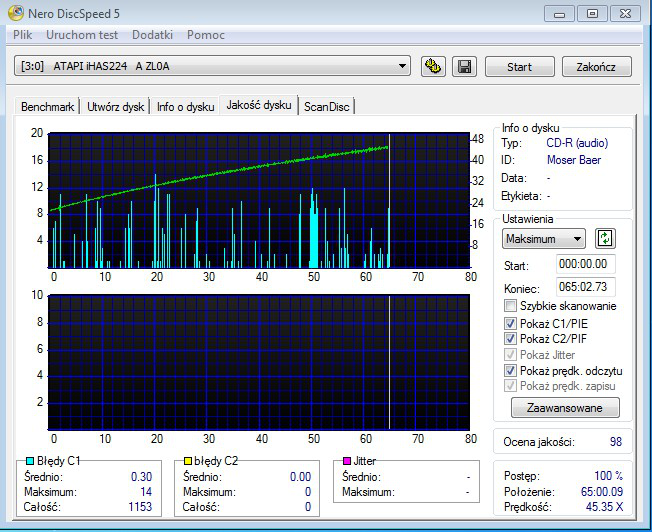652x532 pixels.
Task: Click the yellow błędy C2 color swatch
Action: coord(188,461)
